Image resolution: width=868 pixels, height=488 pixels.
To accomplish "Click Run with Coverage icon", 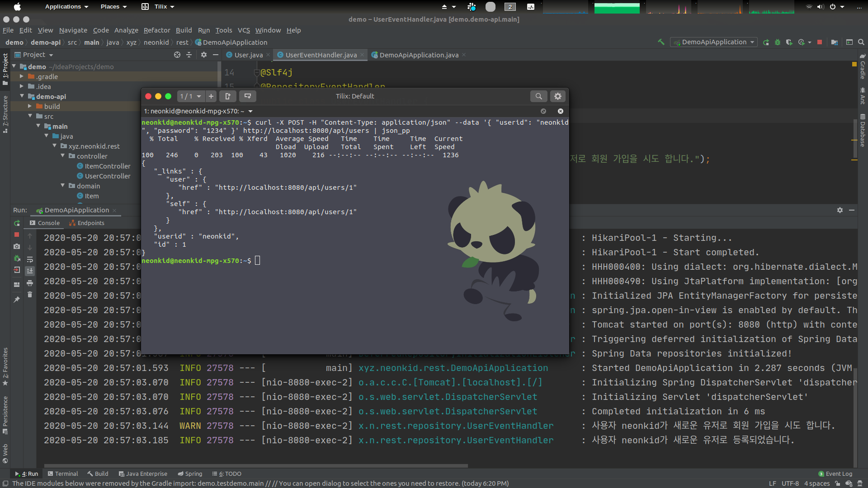I will coord(789,42).
